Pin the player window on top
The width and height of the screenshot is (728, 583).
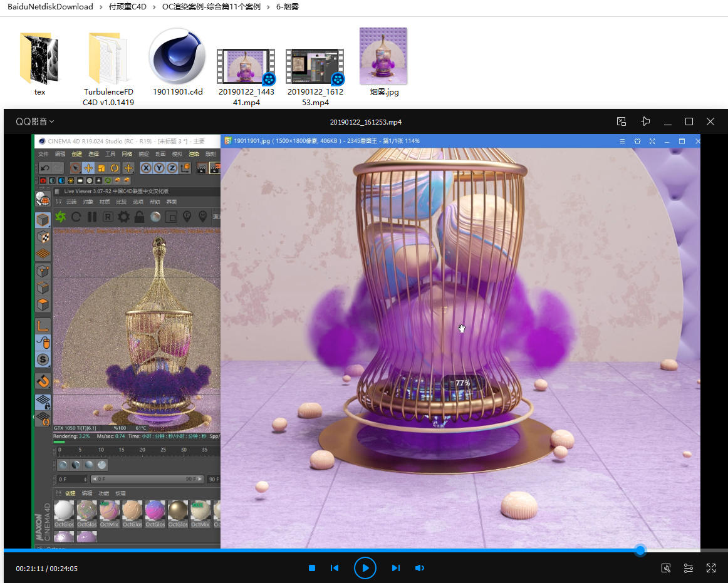[645, 121]
